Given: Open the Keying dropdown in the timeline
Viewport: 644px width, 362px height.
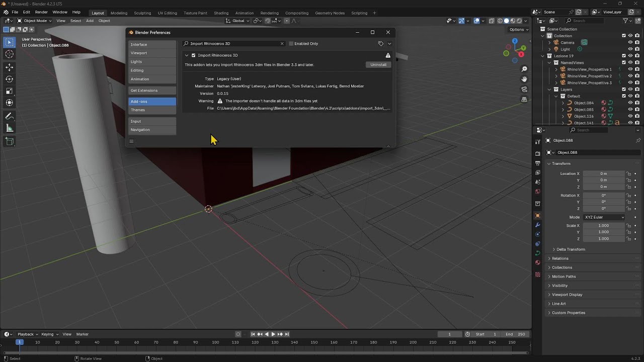Looking at the screenshot, I should (x=50, y=334).
